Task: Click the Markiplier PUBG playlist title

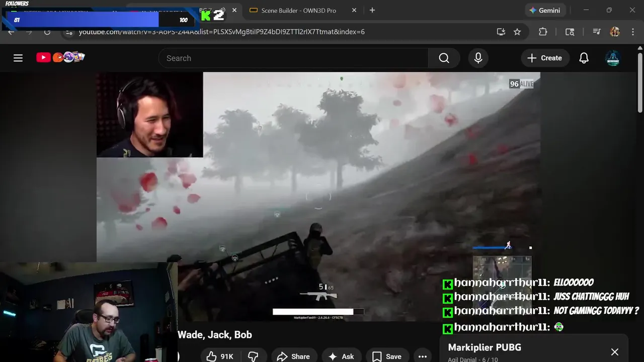Action: [485, 347]
